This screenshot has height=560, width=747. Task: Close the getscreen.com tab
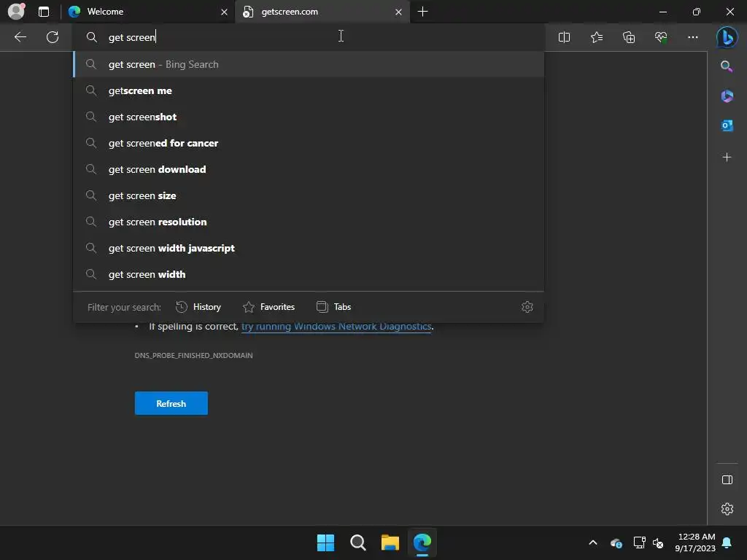coord(398,12)
